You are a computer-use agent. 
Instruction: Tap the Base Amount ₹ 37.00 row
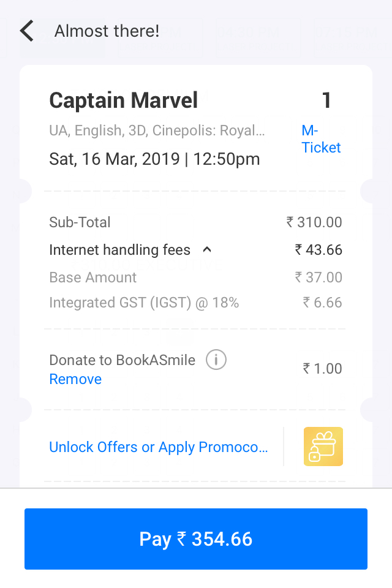195,277
